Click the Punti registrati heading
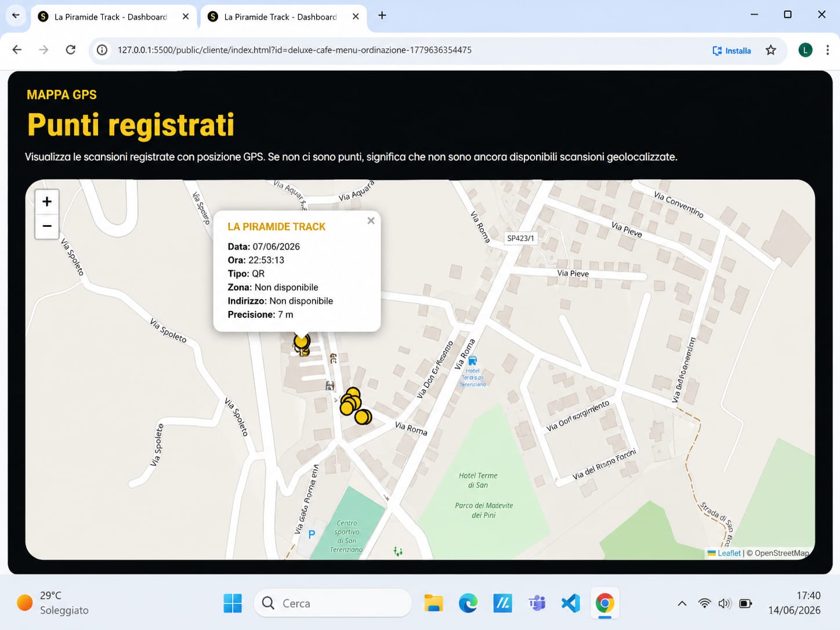 [131, 125]
